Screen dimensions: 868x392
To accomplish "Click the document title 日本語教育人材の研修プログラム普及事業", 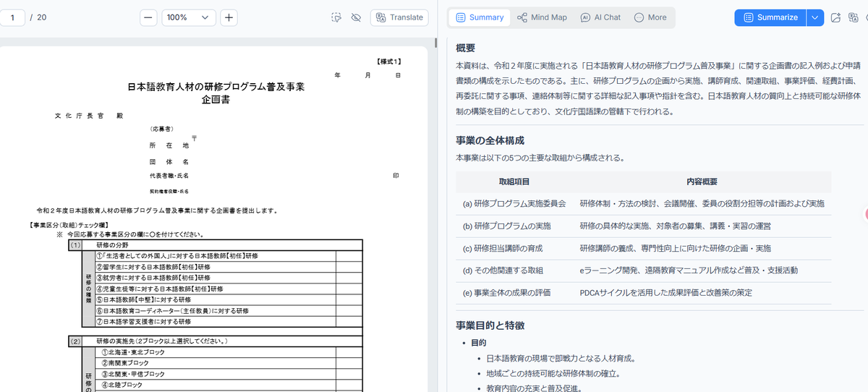I will 216,87.
